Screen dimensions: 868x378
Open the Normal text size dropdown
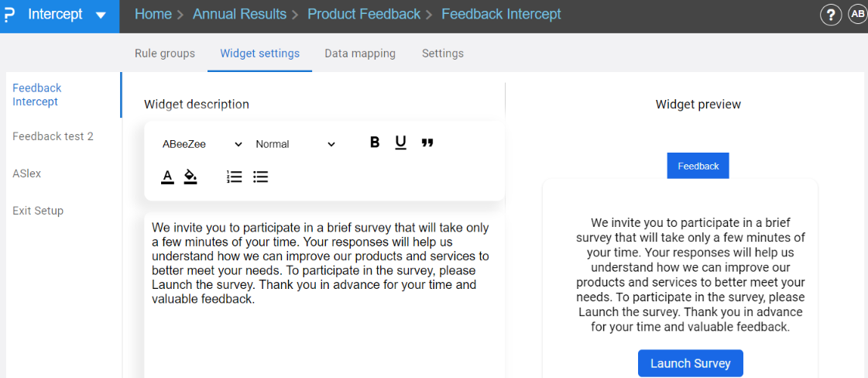[x=296, y=144]
